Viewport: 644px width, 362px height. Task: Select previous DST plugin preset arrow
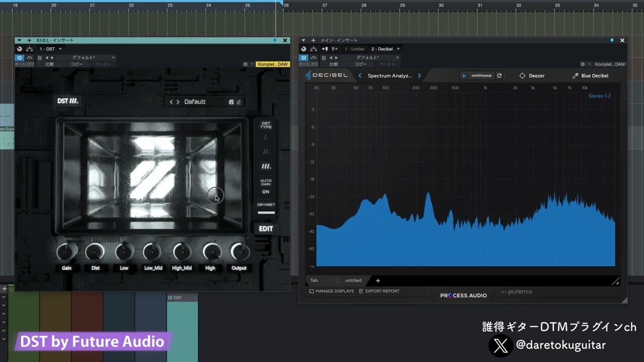171,102
